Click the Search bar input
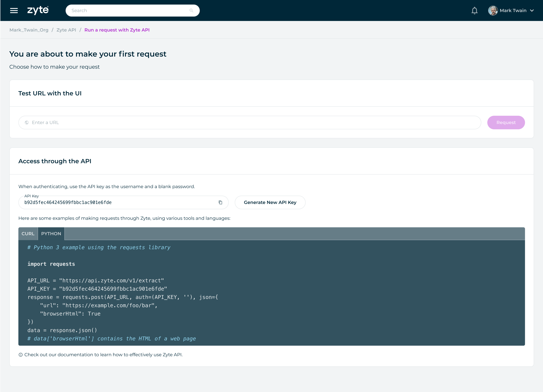 (132, 11)
